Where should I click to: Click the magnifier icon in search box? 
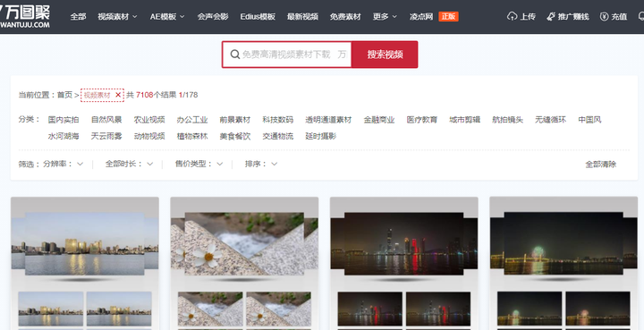pos(235,55)
